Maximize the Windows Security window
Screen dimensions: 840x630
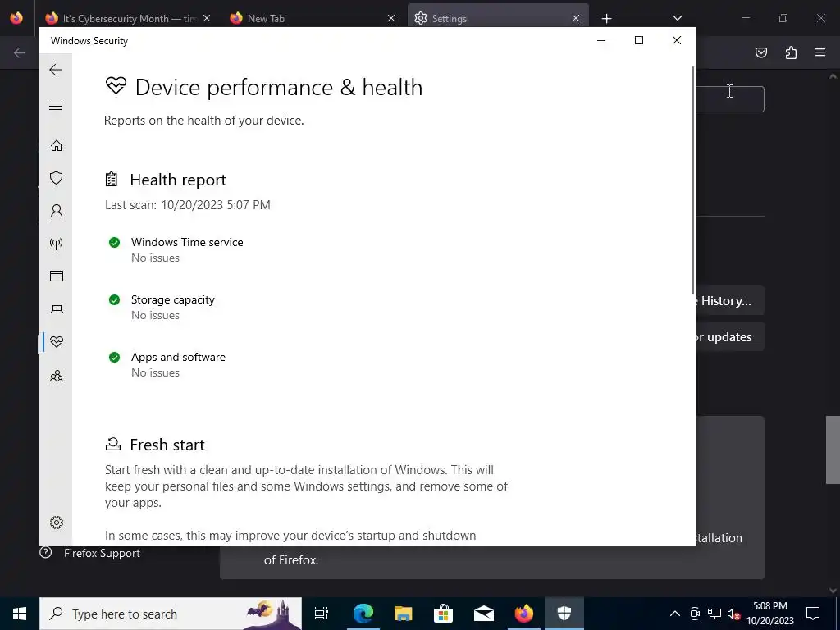(x=638, y=40)
